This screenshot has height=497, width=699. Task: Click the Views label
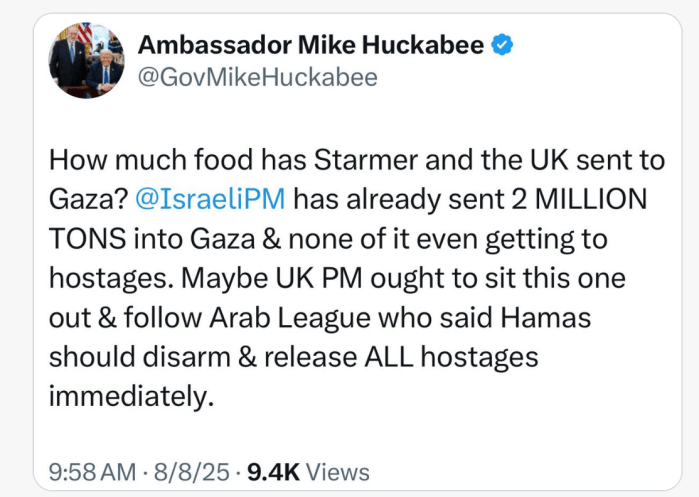337,472
